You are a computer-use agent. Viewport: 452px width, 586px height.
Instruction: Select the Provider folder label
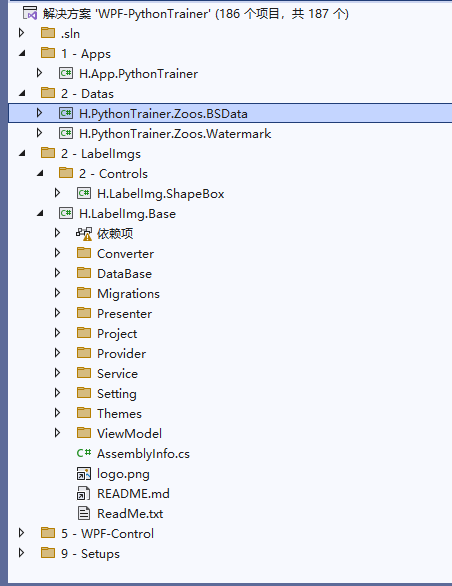[x=122, y=354]
